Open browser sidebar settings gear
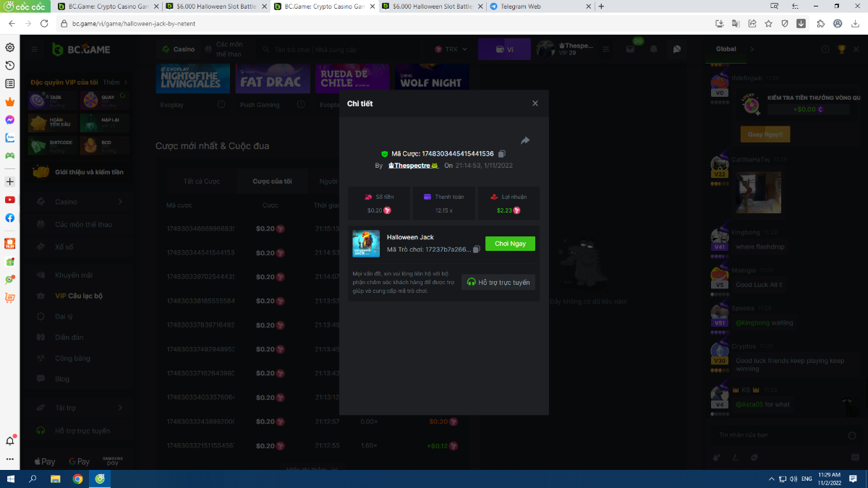The height and width of the screenshot is (488, 868). point(10,48)
